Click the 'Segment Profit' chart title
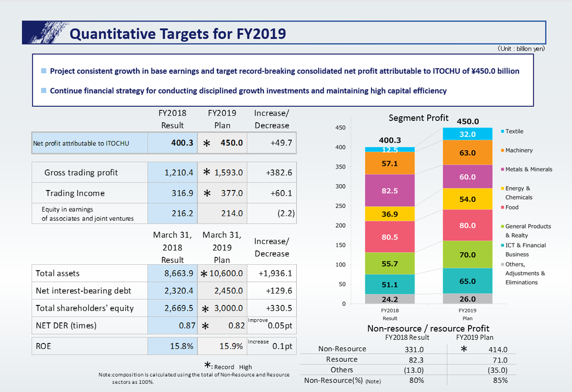This screenshot has height=392, width=572. pyautogui.click(x=418, y=118)
